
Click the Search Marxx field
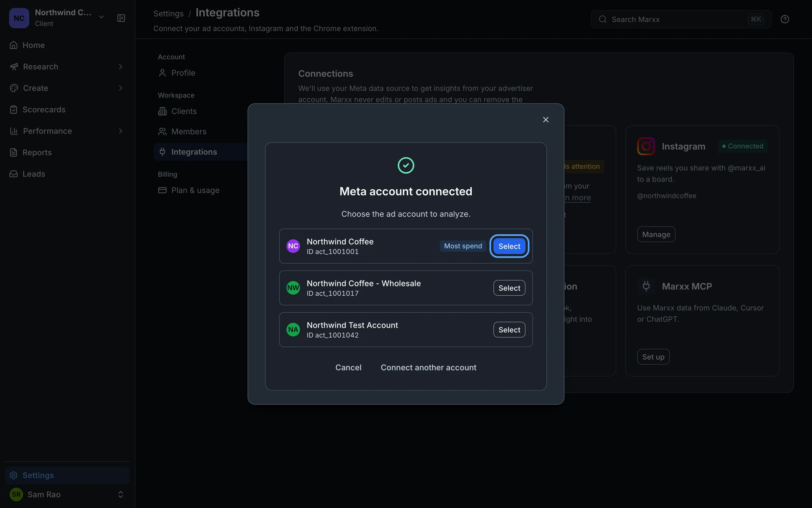(681, 19)
